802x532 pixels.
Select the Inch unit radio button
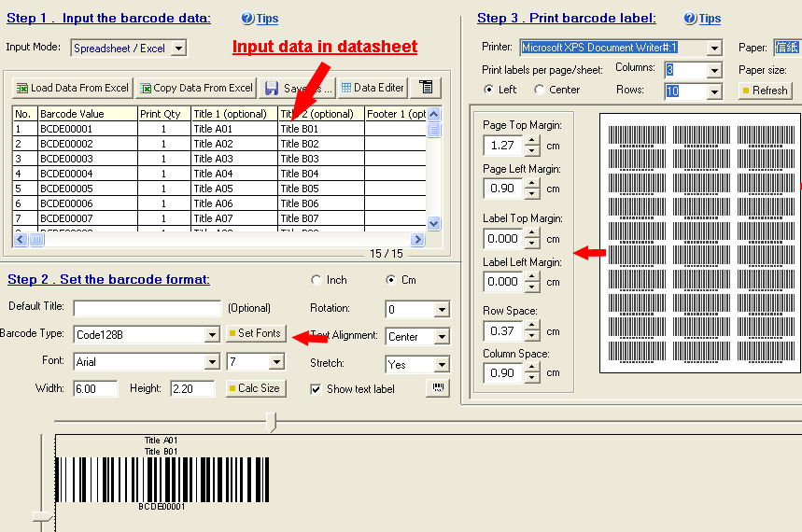coord(317,280)
